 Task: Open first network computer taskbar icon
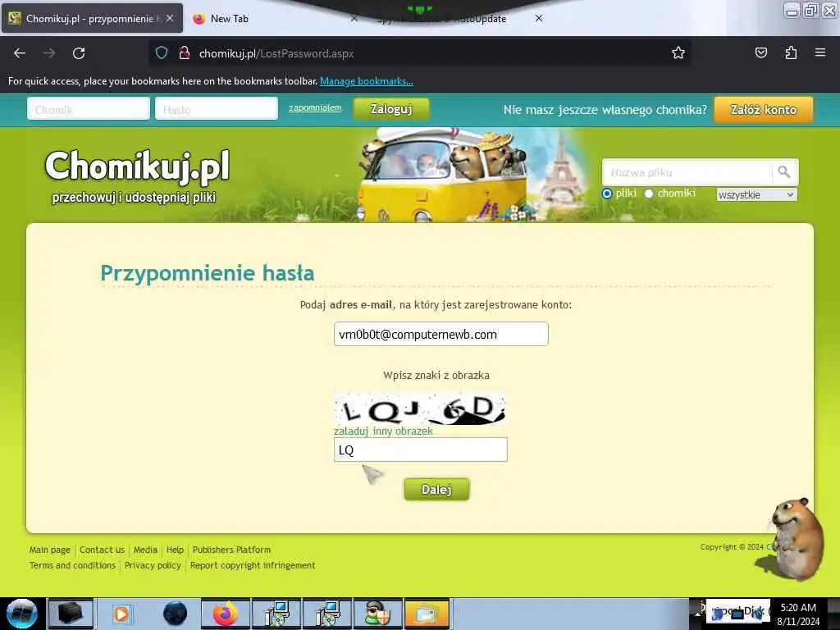[277, 614]
